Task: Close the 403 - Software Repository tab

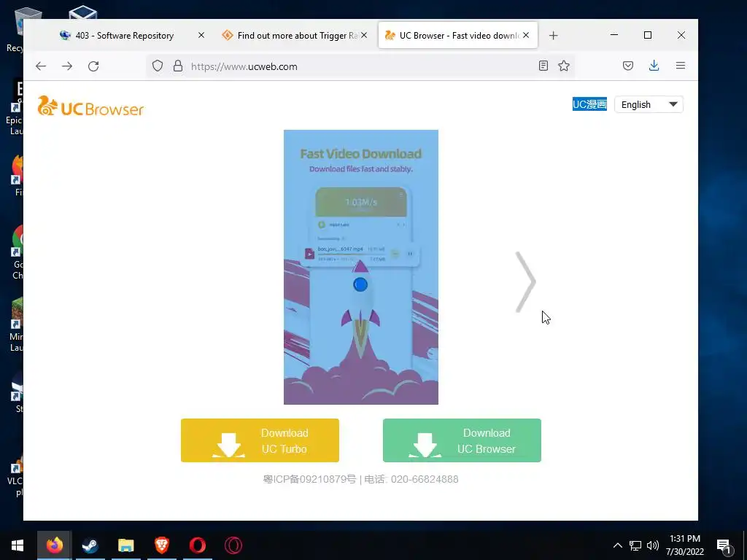Action: pos(201,35)
